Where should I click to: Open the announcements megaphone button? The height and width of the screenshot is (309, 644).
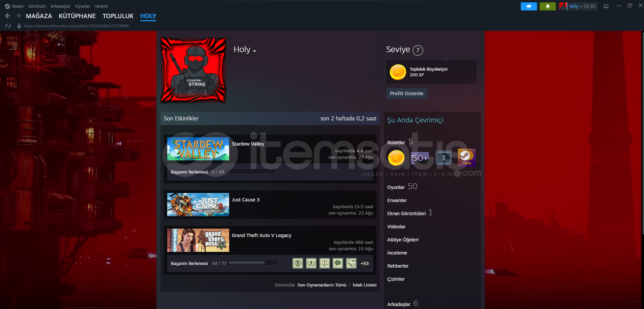pyautogui.click(x=529, y=6)
